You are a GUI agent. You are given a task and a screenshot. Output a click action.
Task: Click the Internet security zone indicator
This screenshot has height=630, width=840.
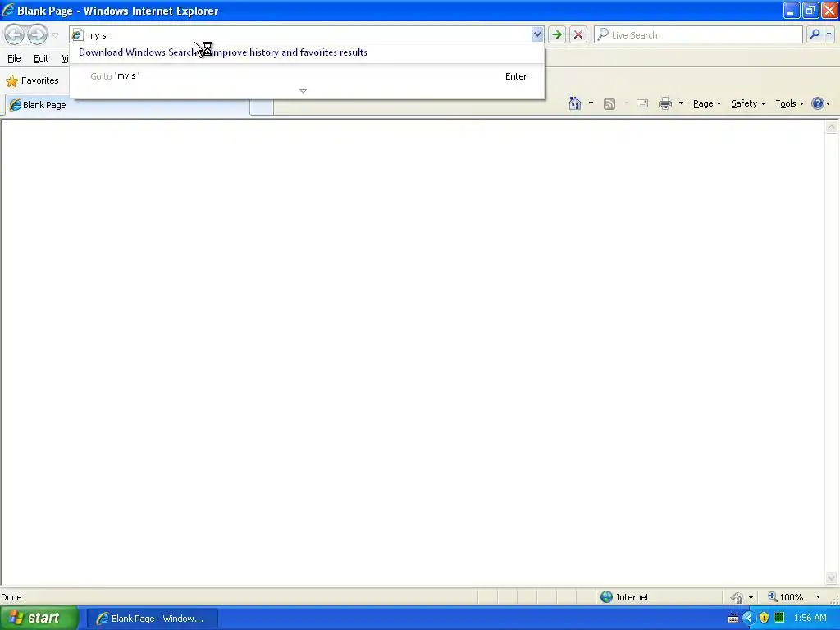click(x=625, y=597)
